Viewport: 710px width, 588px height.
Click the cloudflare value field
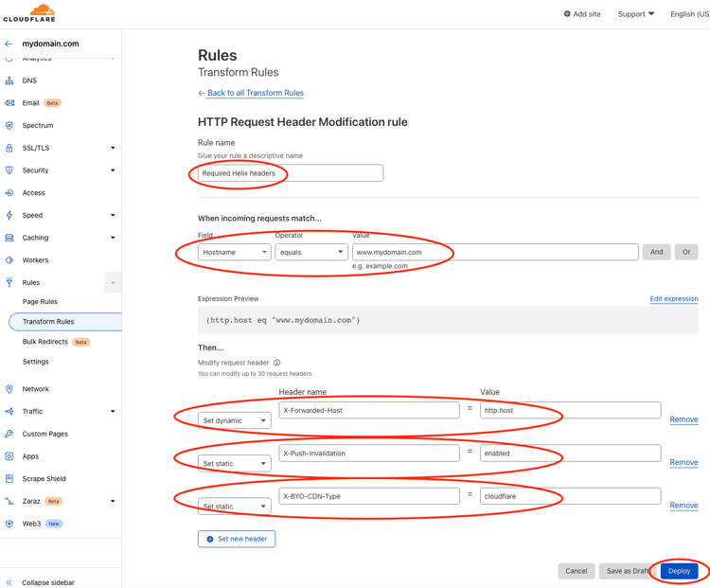coord(571,496)
